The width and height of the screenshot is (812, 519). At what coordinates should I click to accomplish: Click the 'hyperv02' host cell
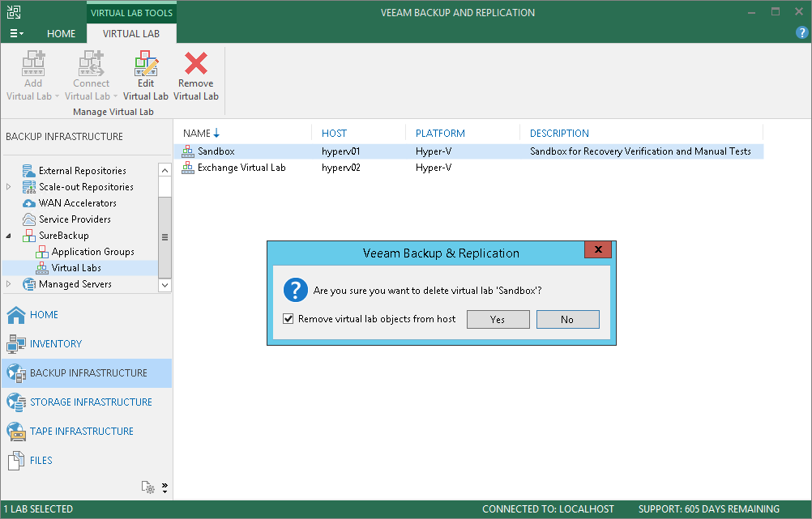[340, 168]
